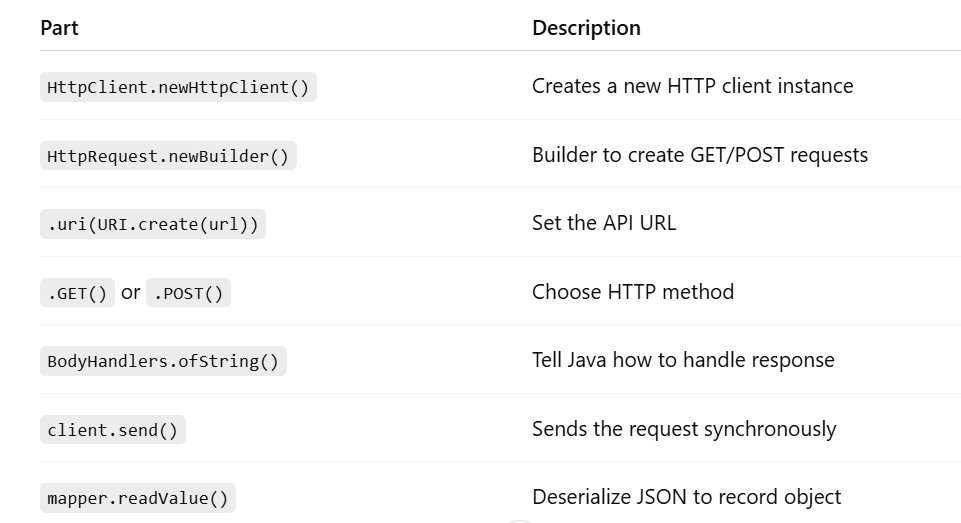Click the .uri(URI.create(url)) code chip

coord(152,224)
